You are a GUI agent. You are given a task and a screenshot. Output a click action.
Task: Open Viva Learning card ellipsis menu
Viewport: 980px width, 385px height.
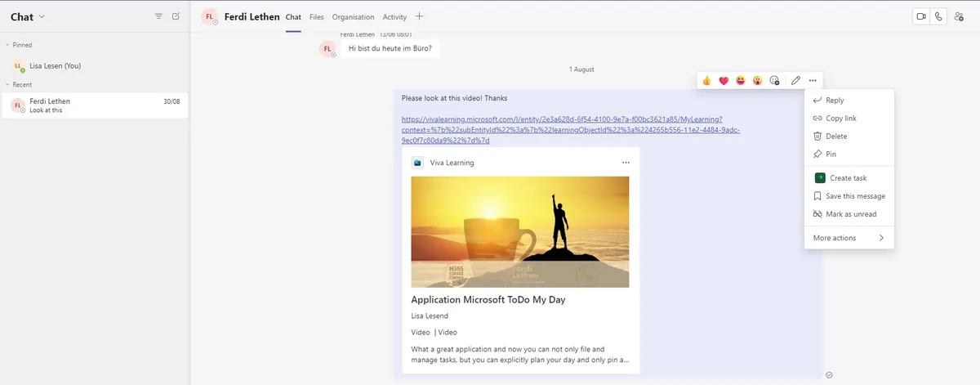pos(626,163)
